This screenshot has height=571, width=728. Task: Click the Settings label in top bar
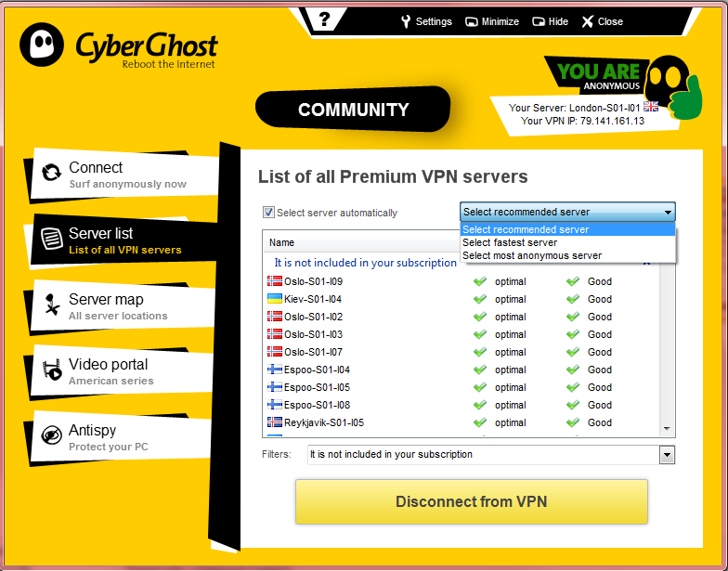click(434, 21)
